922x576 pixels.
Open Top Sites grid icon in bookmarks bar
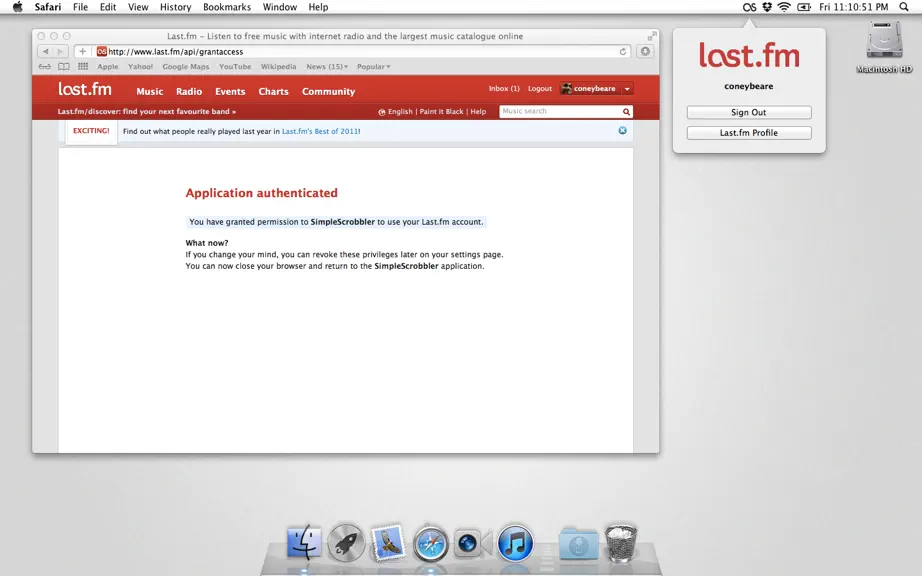(x=83, y=66)
